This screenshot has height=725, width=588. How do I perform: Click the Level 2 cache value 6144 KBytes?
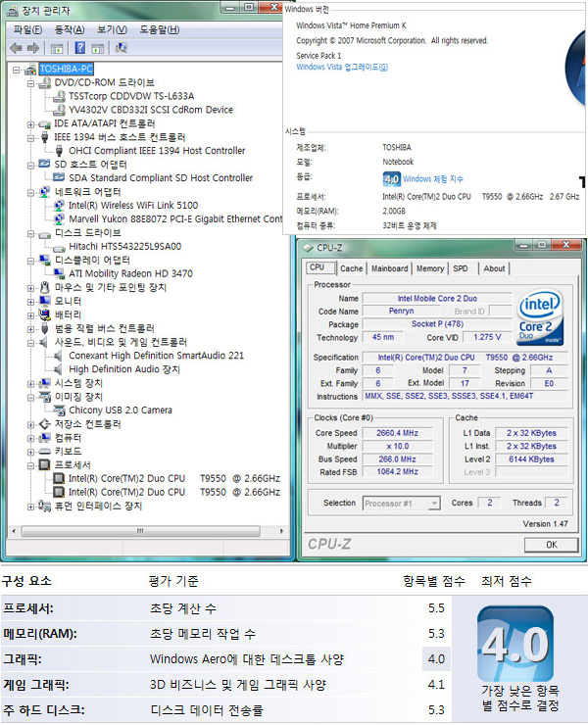(x=531, y=459)
